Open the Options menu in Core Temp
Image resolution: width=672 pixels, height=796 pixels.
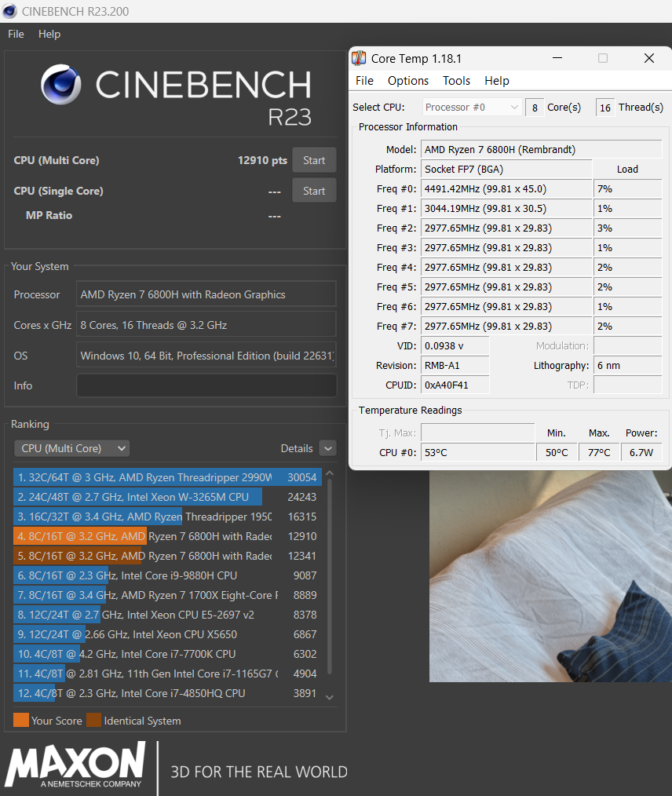coord(408,81)
